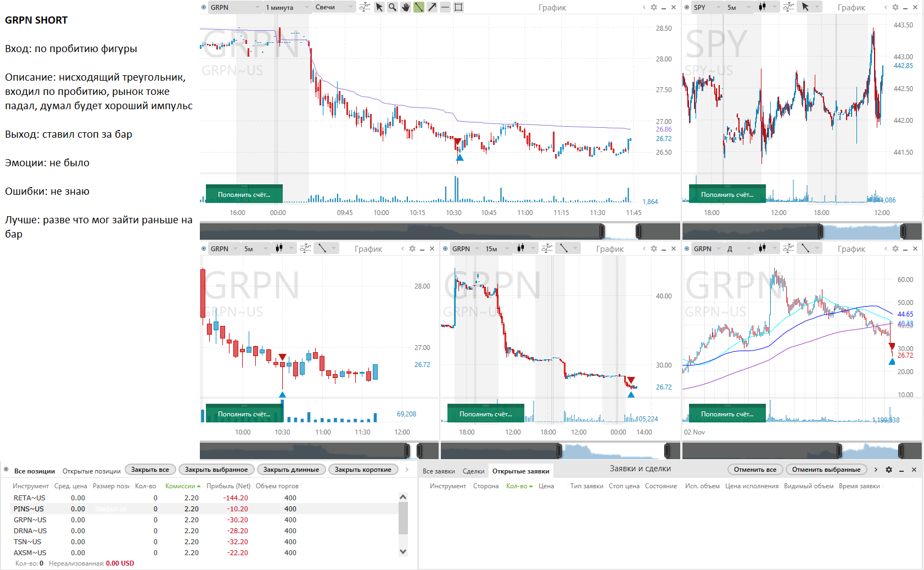Click the 1-minute chart's time range slider handle
Screen dimensions: 924x570
pyautogui.click(x=602, y=231)
